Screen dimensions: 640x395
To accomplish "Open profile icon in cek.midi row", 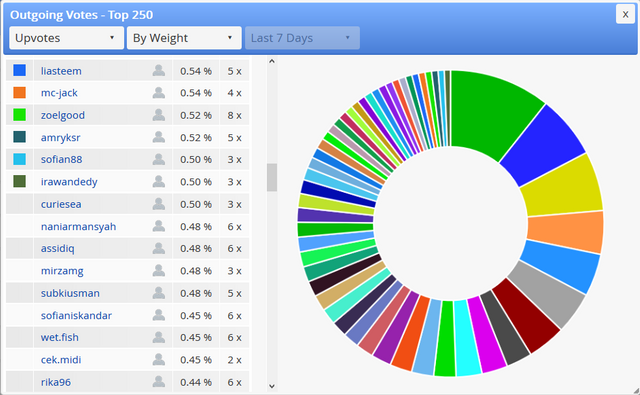I will click(159, 359).
